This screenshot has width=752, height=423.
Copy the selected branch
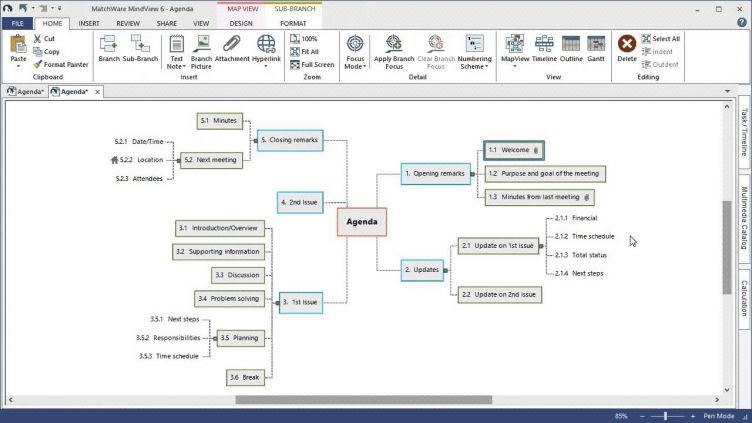[x=46, y=51]
